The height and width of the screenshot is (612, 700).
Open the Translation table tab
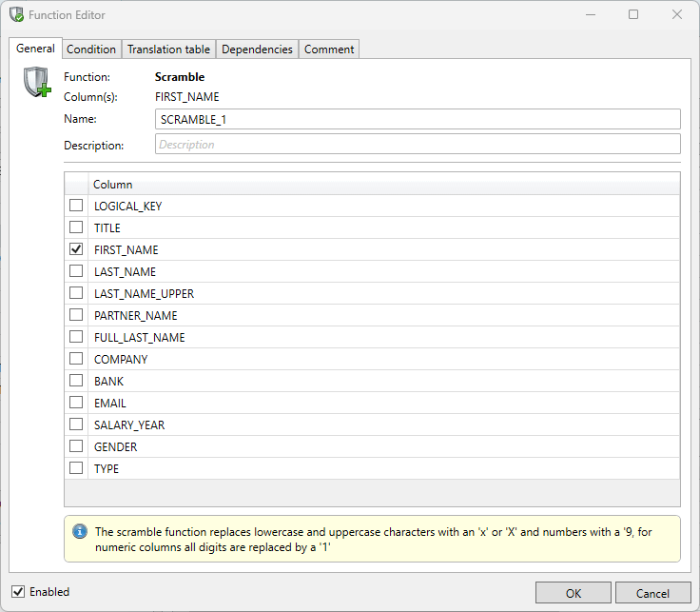168,49
